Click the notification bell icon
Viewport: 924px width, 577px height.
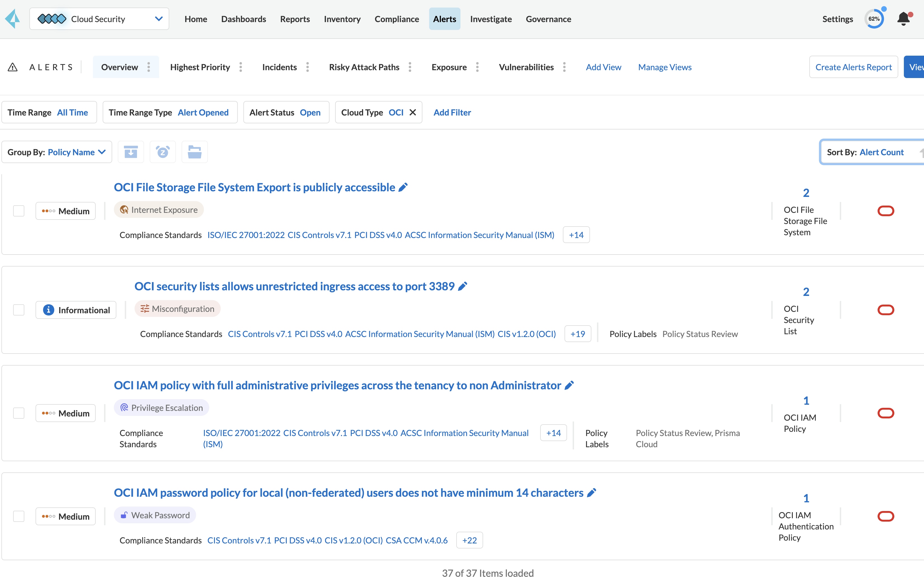click(903, 19)
